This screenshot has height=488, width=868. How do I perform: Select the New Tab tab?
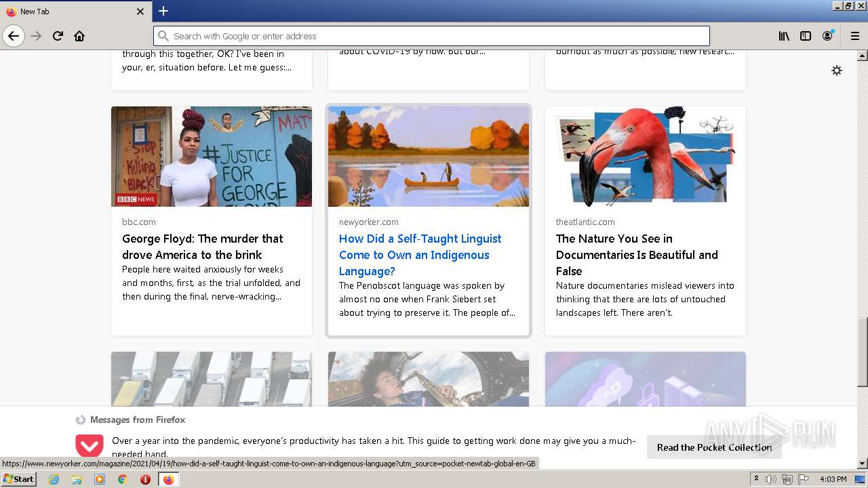click(75, 12)
